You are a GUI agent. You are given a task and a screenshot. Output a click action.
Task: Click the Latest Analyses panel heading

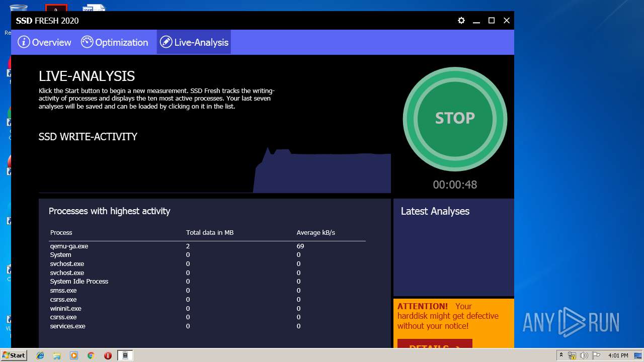point(435,211)
